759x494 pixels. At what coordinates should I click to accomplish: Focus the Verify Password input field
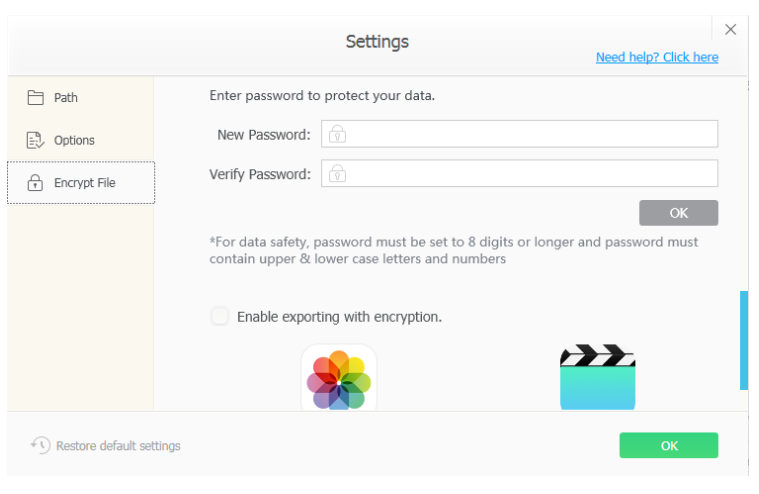tap(519, 173)
